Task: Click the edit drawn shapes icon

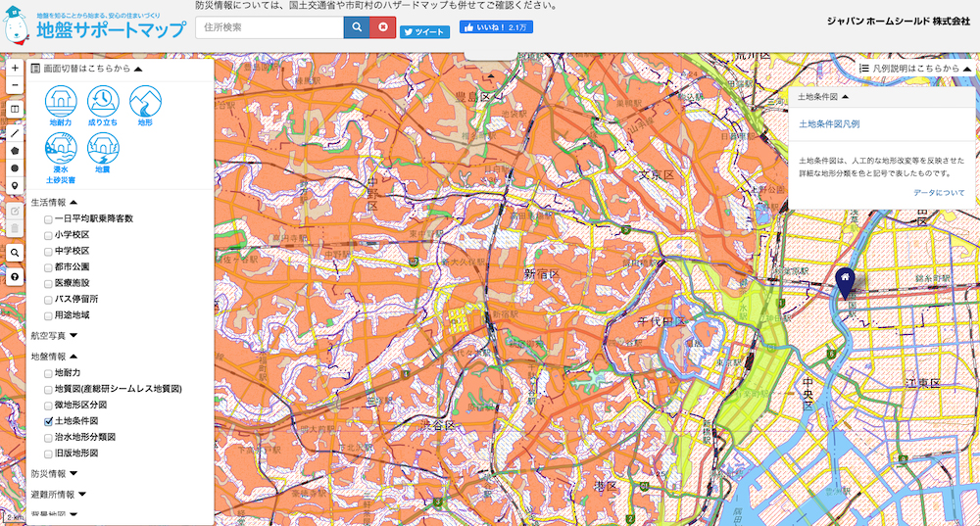Action: tap(15, 212)
